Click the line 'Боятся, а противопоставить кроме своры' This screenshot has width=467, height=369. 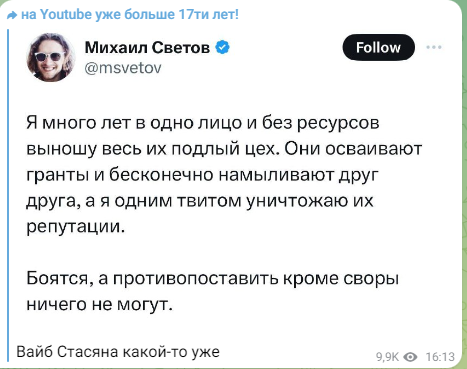click(213, 279)
